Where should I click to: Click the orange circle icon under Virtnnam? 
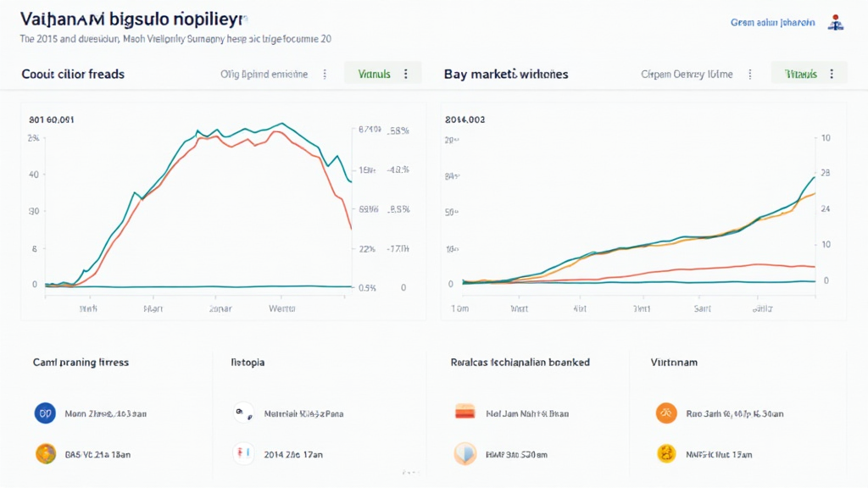(x=666, y=413)
